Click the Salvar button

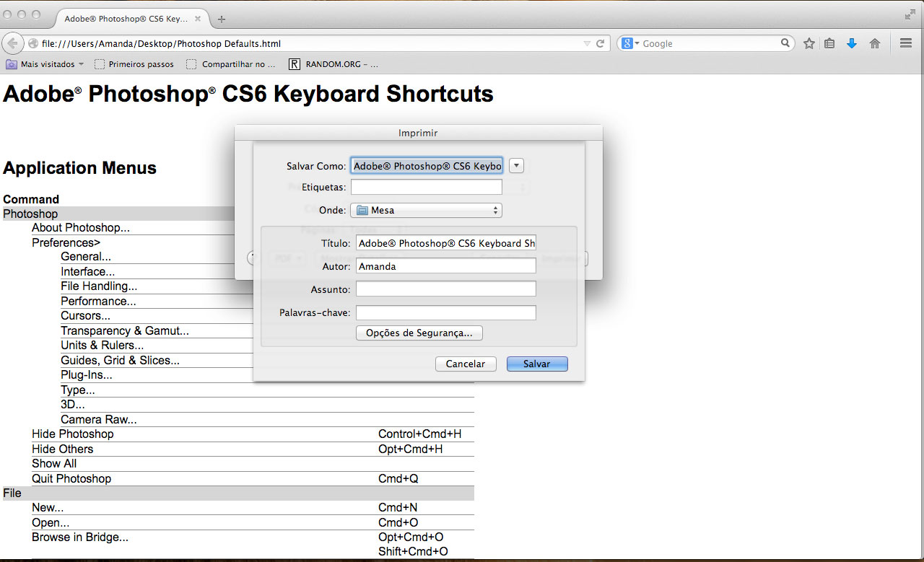point(537,364)
